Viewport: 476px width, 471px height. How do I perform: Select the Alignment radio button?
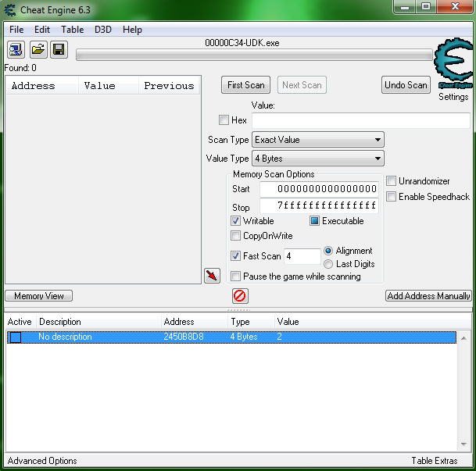tap(327, 251)
